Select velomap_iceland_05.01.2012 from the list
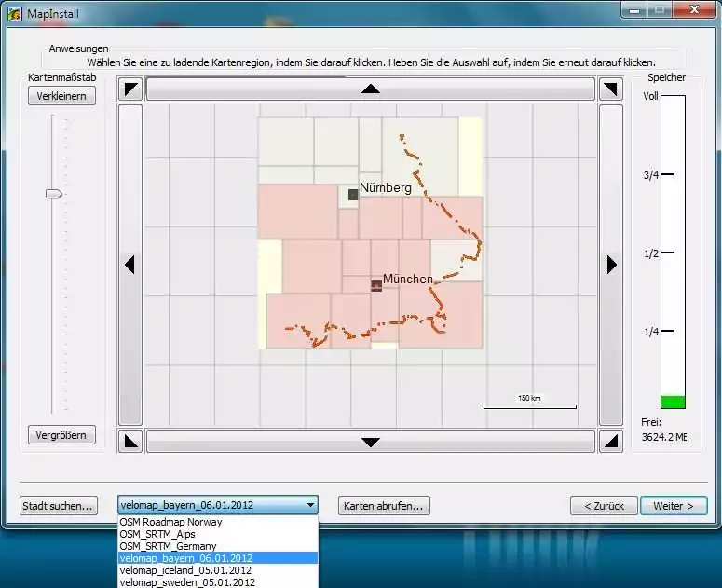Viewport: 722px width, 588px height. [217, 570]
